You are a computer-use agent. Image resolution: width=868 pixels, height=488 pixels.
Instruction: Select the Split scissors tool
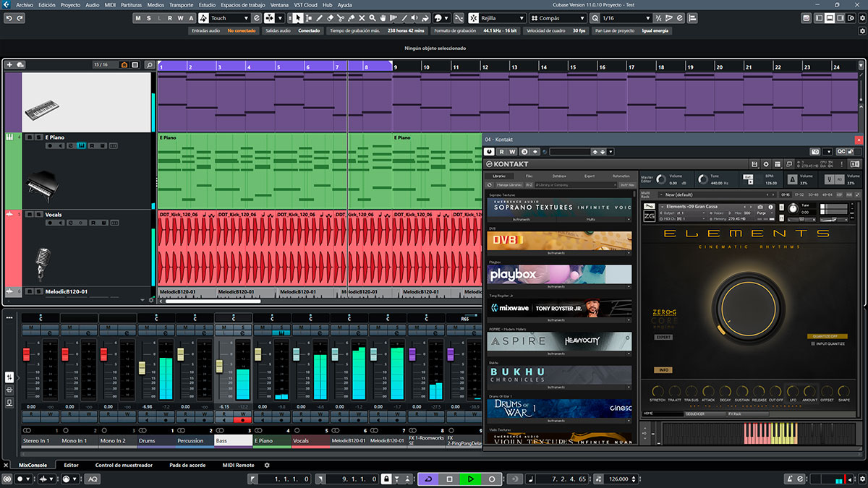pos(340,17)
